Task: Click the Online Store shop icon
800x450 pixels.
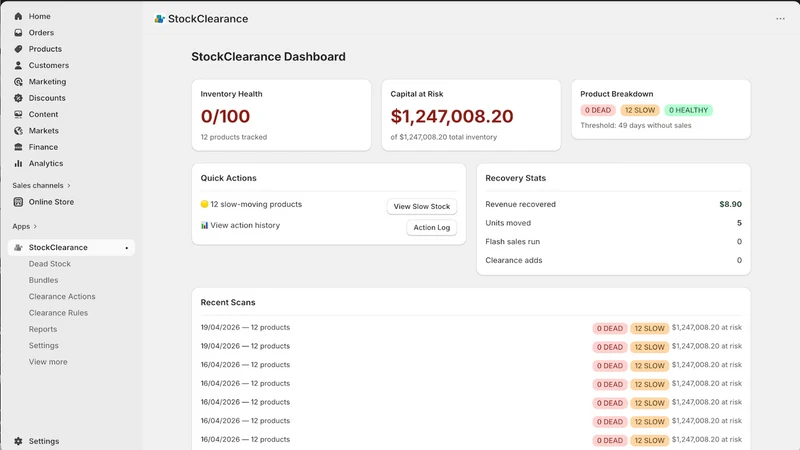Action: pyautogui.click(x=18, y=202)
